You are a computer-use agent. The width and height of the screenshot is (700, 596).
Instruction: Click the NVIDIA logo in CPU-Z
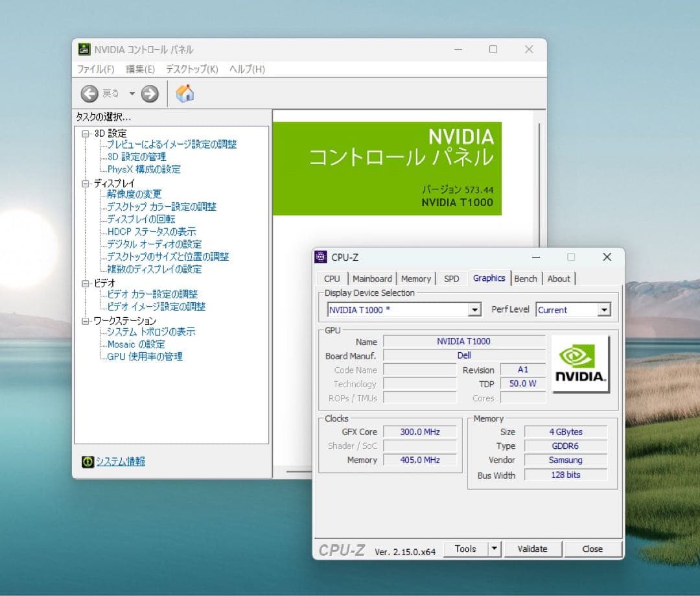tap(580, 364)
